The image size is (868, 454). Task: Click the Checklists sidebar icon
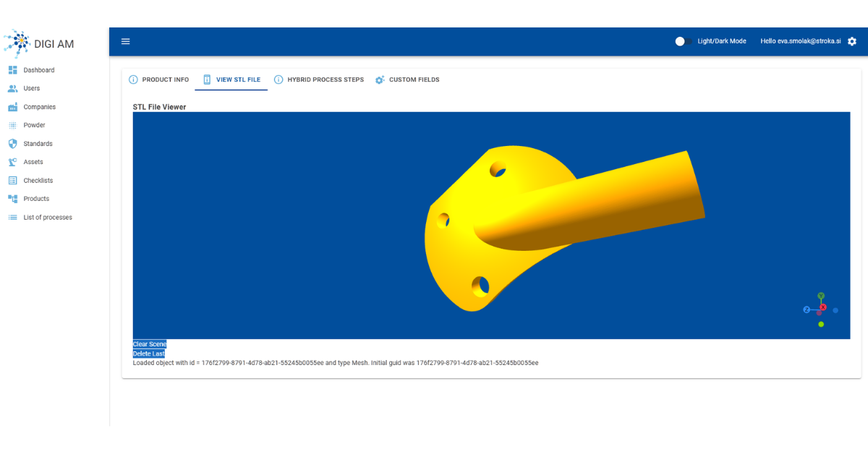coord(12,180)
